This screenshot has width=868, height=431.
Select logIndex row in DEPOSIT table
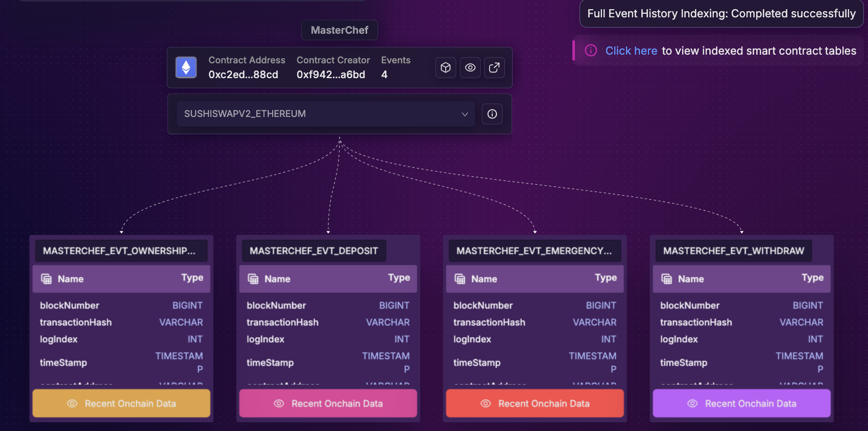coord(328,339)
